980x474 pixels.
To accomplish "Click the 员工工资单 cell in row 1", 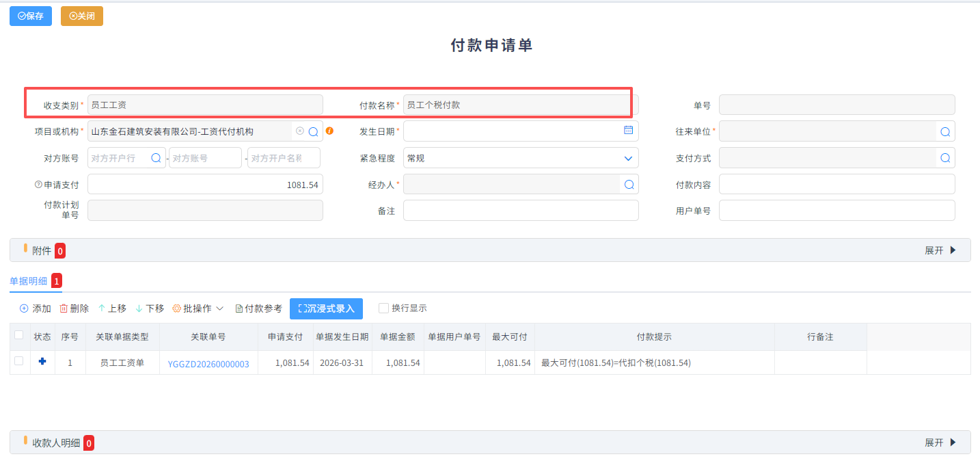I will coord(122,363).
